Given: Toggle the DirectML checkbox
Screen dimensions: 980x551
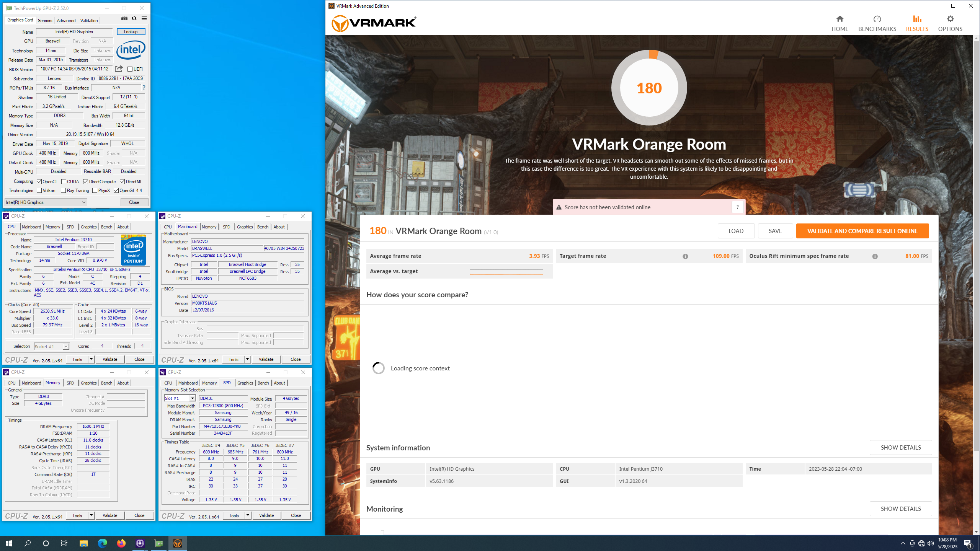Looking at the screenshot, I should 122,182.
